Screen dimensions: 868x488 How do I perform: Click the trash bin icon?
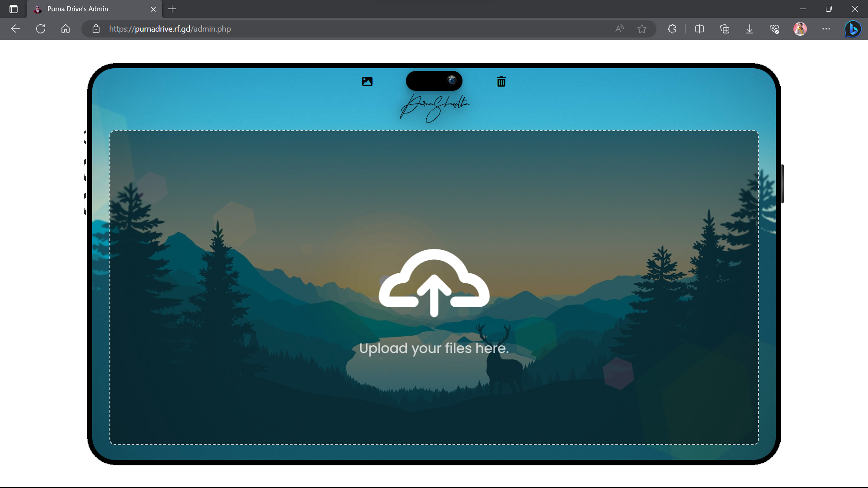[501, 81]
